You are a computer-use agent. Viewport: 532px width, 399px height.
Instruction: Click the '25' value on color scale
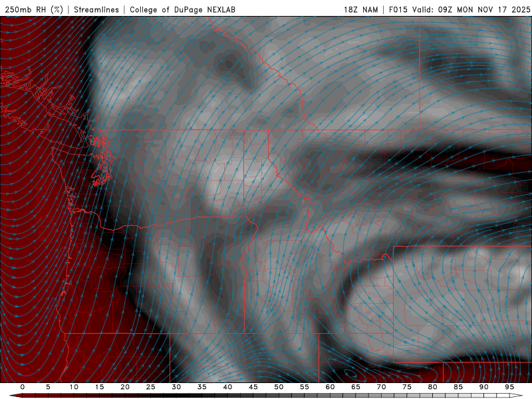coord(151,387)
